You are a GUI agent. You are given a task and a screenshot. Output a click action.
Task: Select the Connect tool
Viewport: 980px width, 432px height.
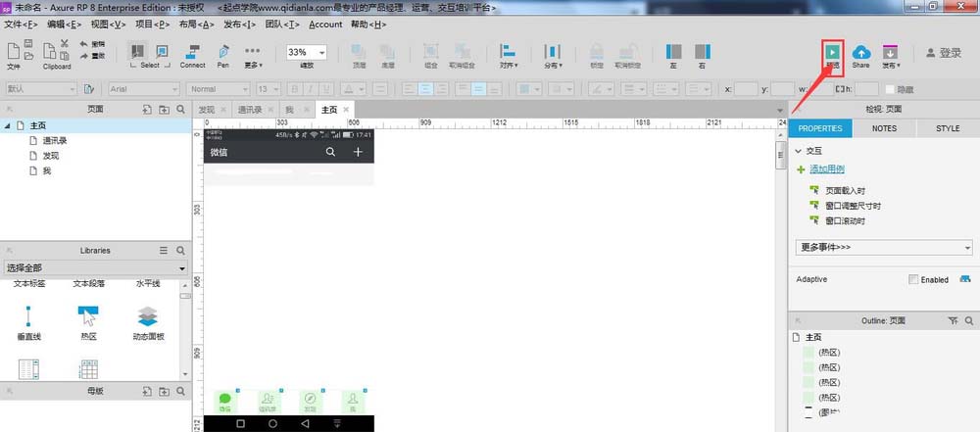192,52
